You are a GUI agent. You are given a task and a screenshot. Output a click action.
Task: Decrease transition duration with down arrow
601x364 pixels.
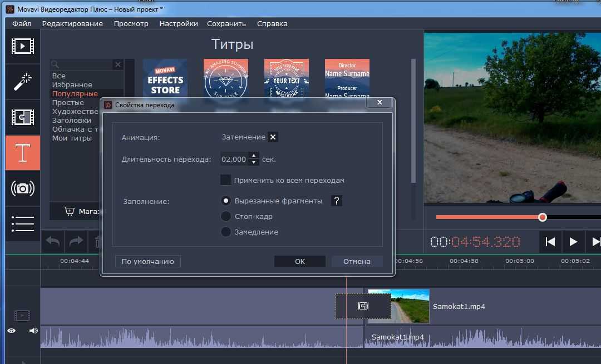coord(254,162)
